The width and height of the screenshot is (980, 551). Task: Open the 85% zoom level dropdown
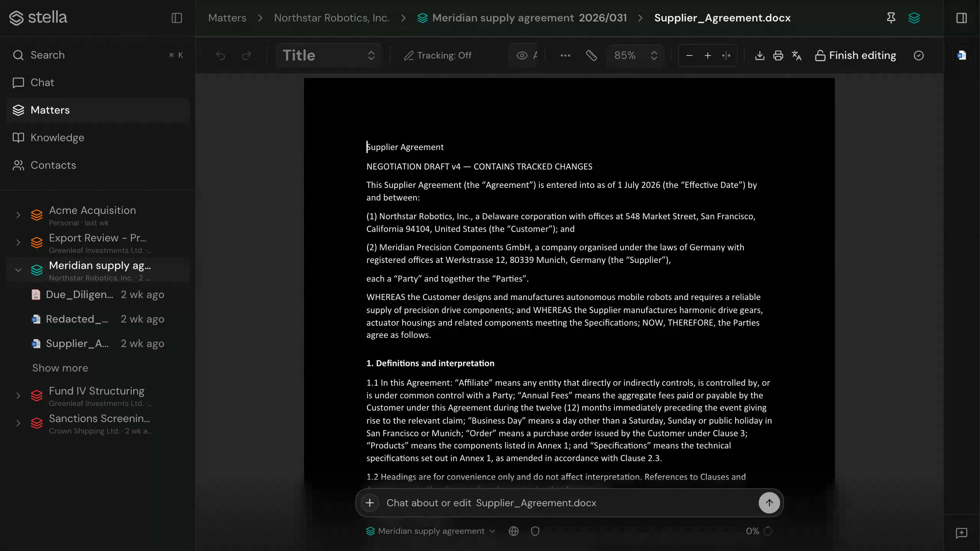pos(635,56)
